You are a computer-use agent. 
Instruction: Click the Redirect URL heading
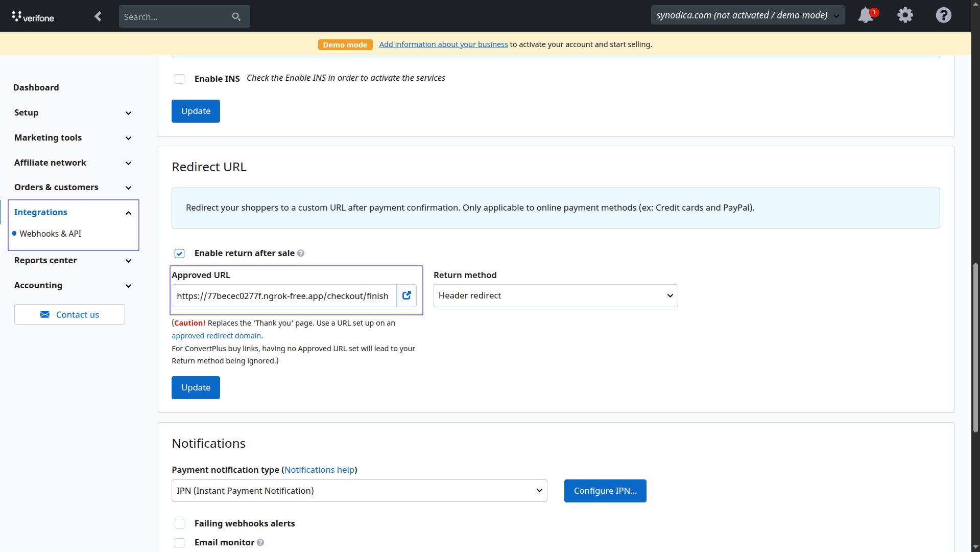tap(209, 167)
